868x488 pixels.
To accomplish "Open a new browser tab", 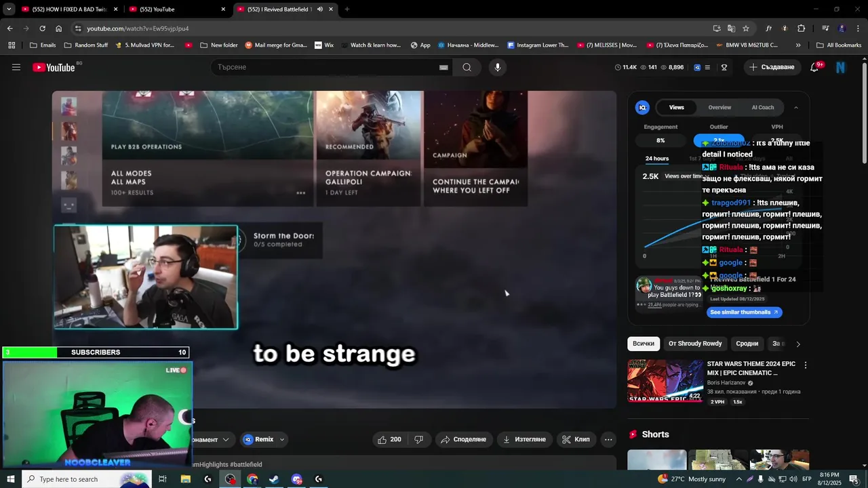I will click(x=347, y=9).
